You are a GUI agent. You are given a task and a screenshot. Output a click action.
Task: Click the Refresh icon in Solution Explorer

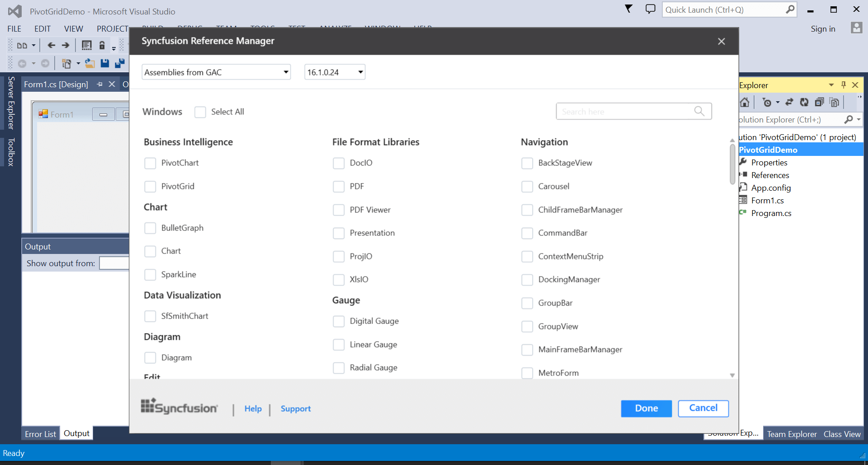tap(804, 103)
